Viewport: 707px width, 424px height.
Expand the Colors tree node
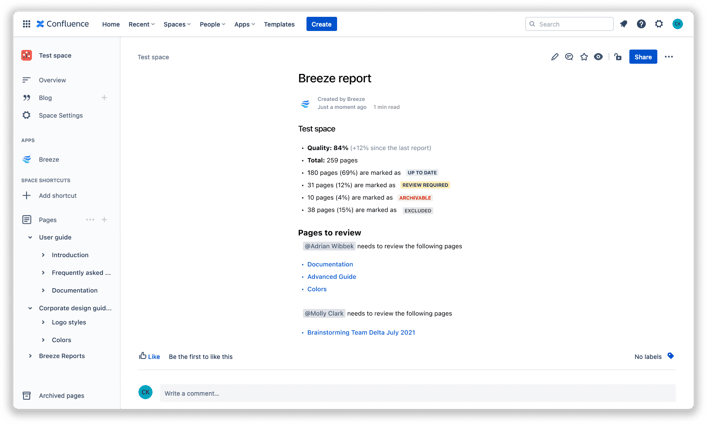point(43,340)
